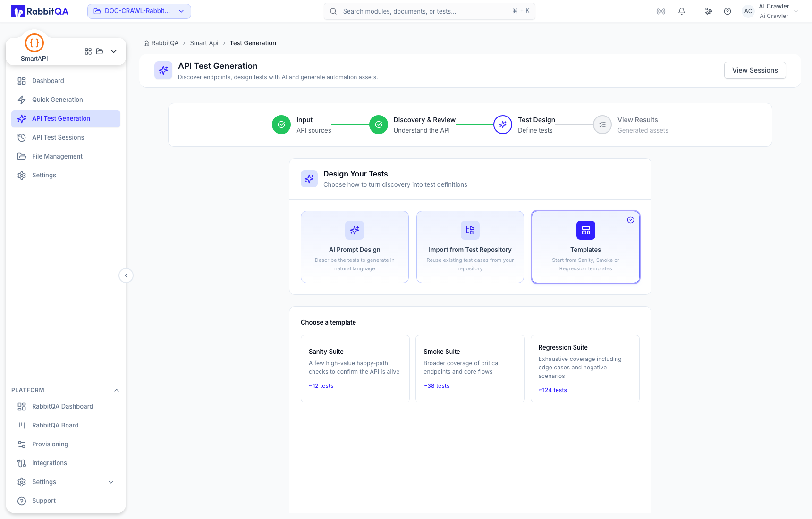Click the header tools icon beside notifications
The image size is (812, 519).
[709, 11]
